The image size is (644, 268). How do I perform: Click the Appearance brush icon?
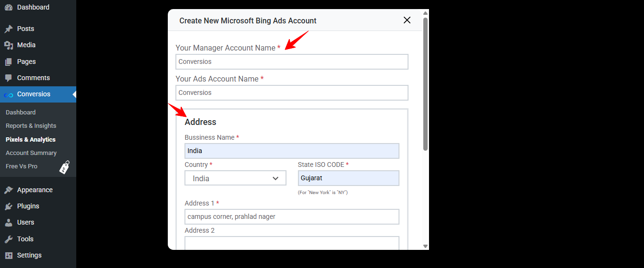(9, 190)
